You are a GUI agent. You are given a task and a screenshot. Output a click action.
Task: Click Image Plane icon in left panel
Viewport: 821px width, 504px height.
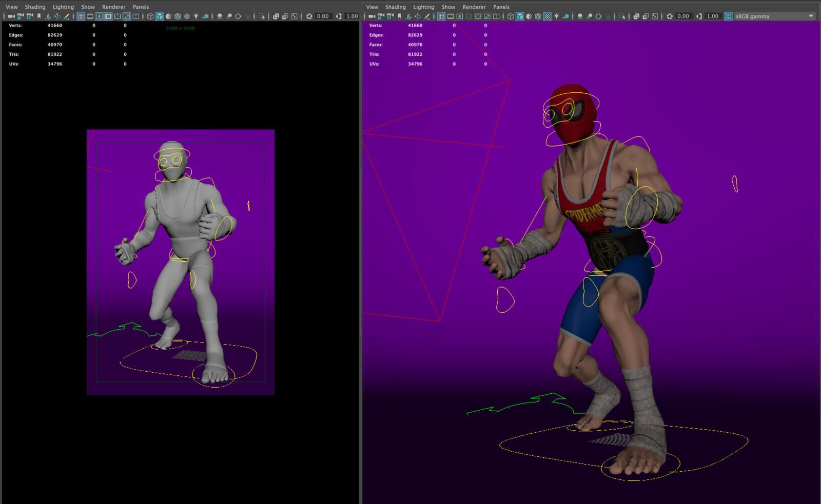click(48, 16)
